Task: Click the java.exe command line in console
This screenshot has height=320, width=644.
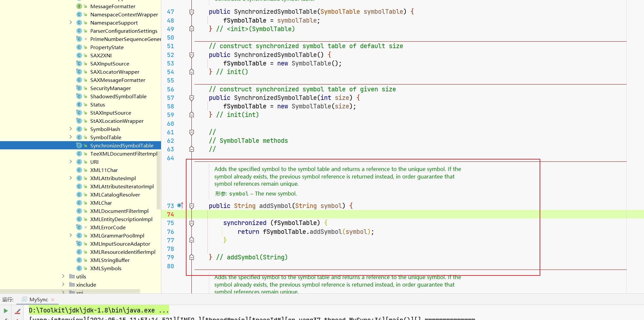Action: click(99, 310)
